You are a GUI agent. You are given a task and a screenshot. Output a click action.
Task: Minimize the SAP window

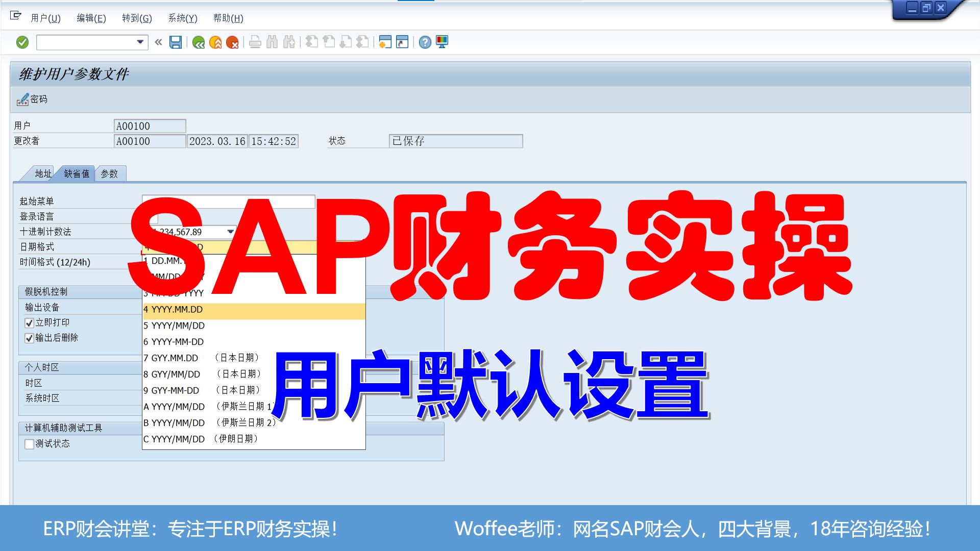[912, 8]
